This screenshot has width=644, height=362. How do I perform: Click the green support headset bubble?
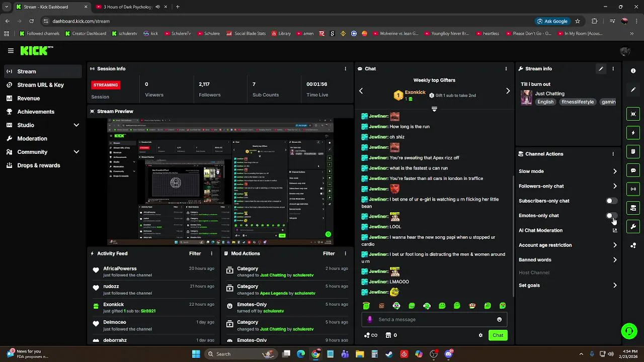point(629,331)
